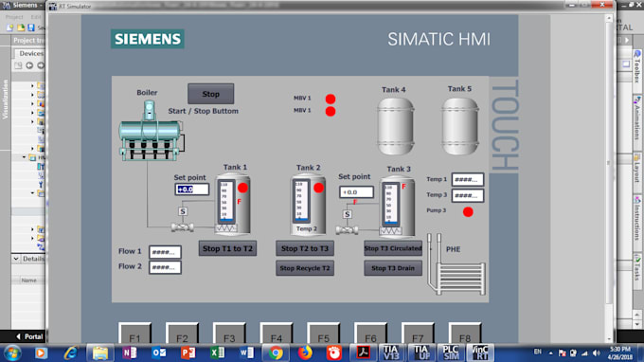The image size is (644, 362).
Task: Open PLCSIM from the taskbar
Action: pyautogui.click(x=451, y=353)
